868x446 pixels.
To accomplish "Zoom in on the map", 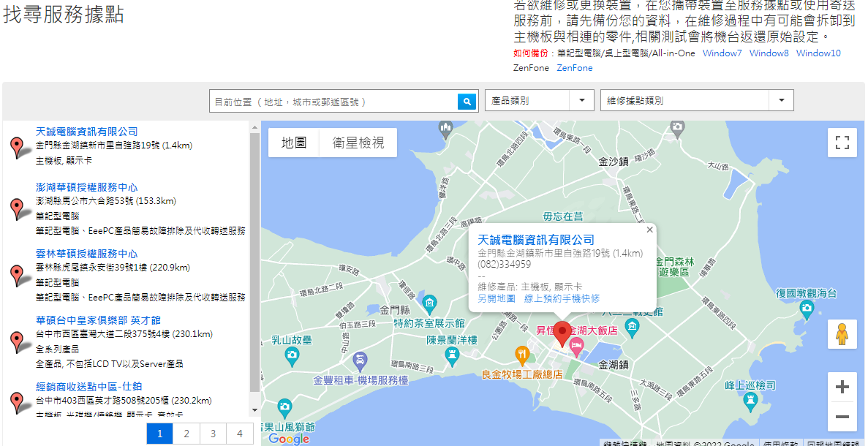I will click(x=842, y=387).
